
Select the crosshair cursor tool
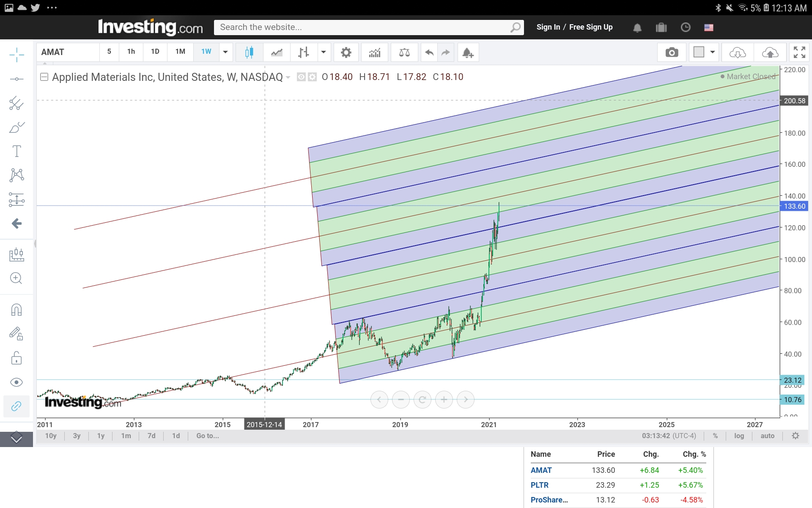pos(16,55)
